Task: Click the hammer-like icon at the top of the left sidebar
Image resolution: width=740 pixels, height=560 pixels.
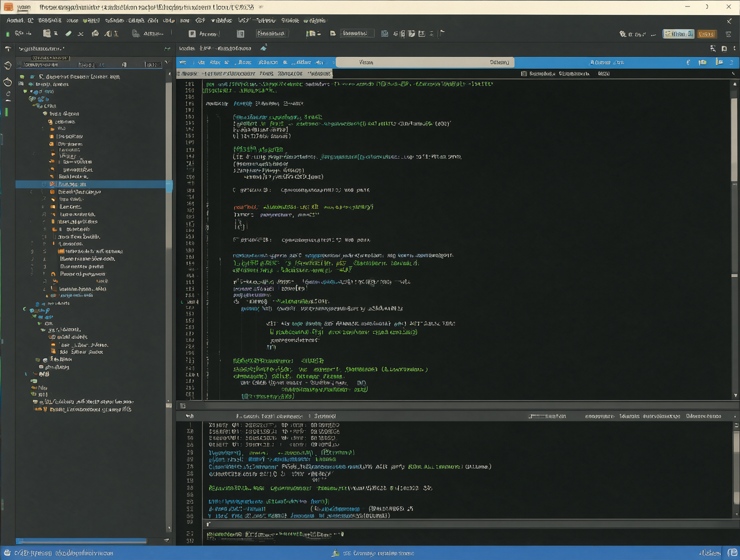Action: pyautogui.click(x=8, y=49)
